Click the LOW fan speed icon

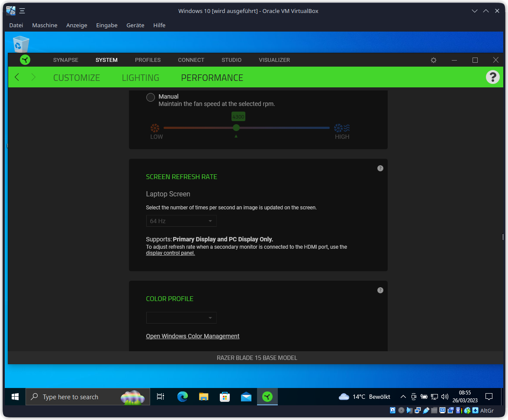coord(155,128)
